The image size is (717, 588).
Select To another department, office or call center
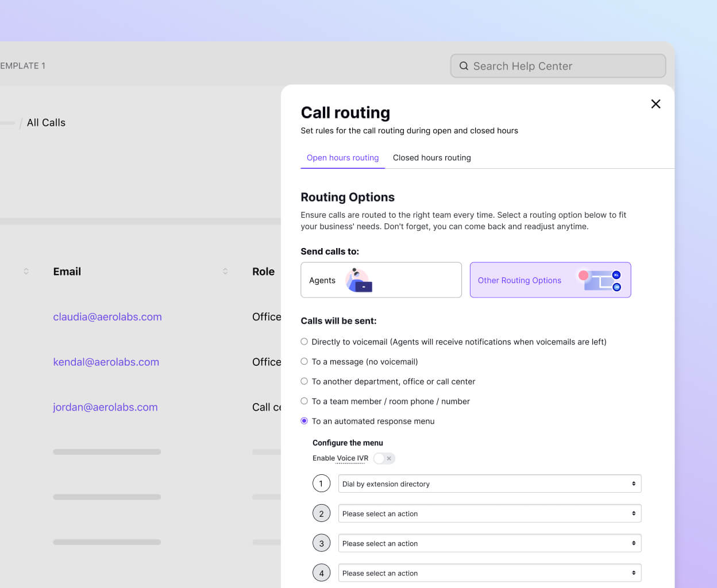click(x=304, y=381)
